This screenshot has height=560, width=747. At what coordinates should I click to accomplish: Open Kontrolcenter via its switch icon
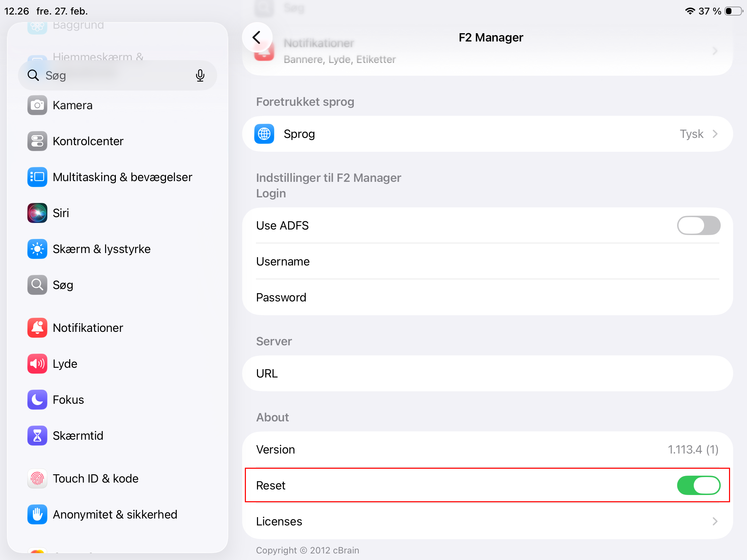click(37, 141)
